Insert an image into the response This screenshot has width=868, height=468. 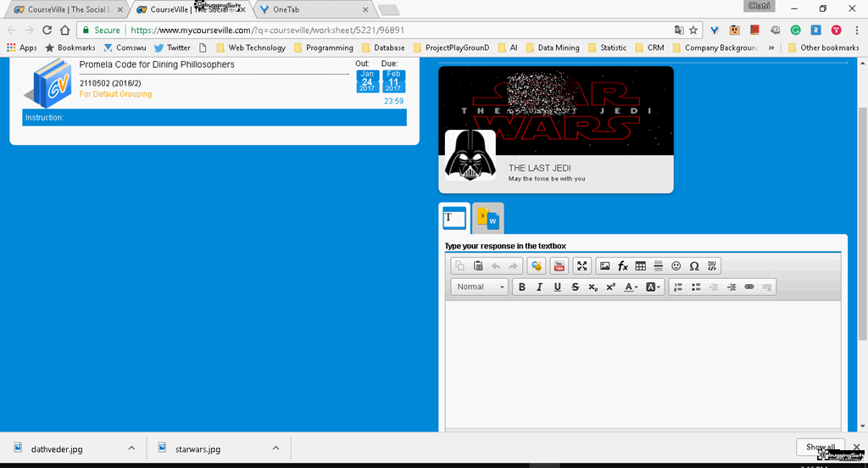coord(604,266)
